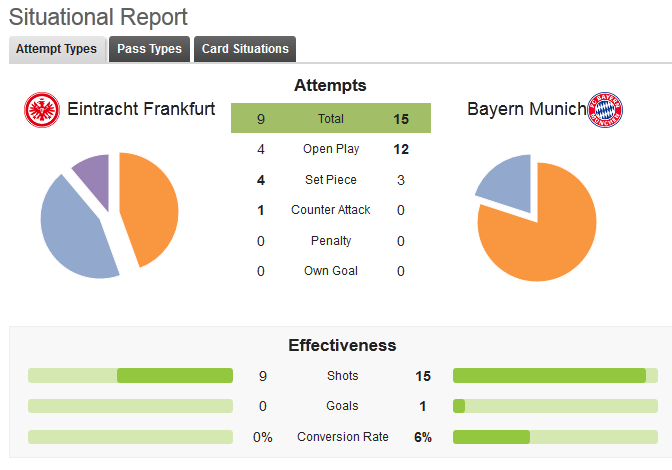The width and height of the screenshot is (672, 470).
Task: Click the Set Piece row label
Action: pyautogui.click(x=331, y=180)
